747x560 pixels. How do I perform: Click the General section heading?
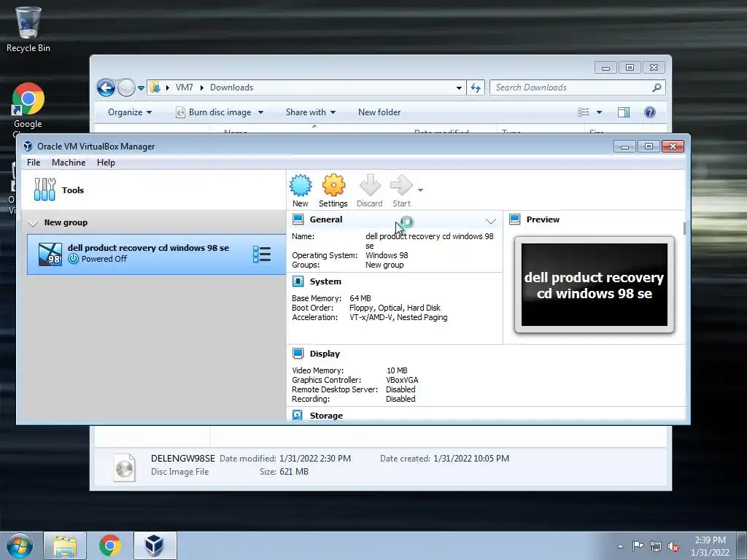326,219
